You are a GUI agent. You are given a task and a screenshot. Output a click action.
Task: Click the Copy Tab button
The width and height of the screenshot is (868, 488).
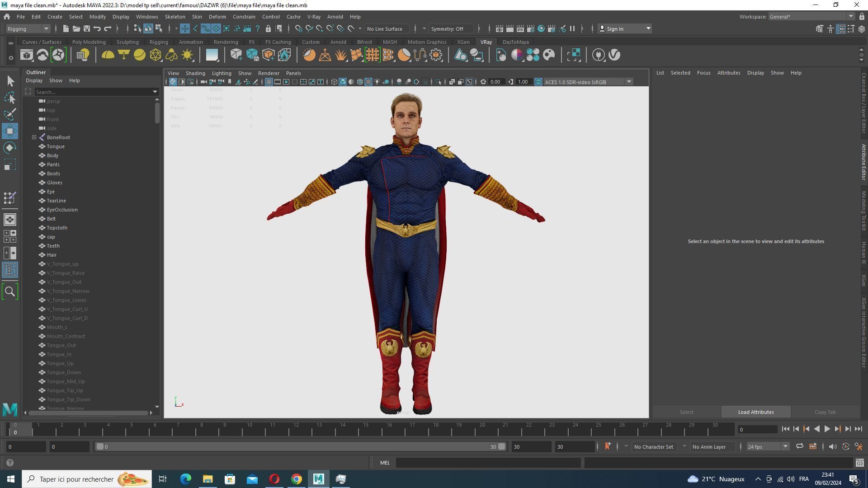coord(825,412)
